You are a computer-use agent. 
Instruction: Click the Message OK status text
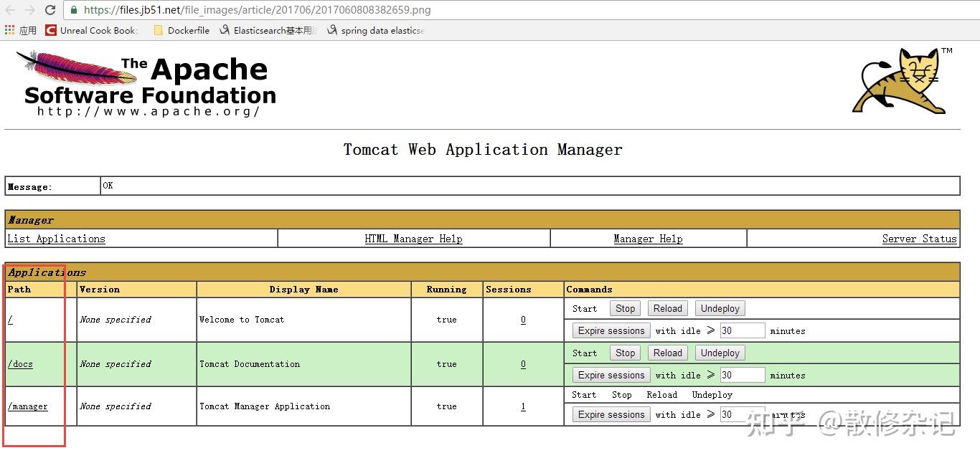(x=108, y=186)
